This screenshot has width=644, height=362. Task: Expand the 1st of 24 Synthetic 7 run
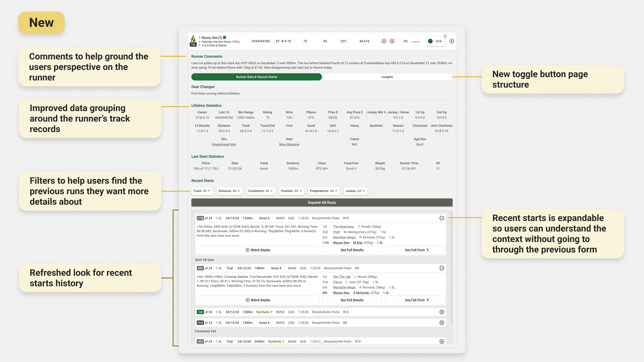point(442,312)
